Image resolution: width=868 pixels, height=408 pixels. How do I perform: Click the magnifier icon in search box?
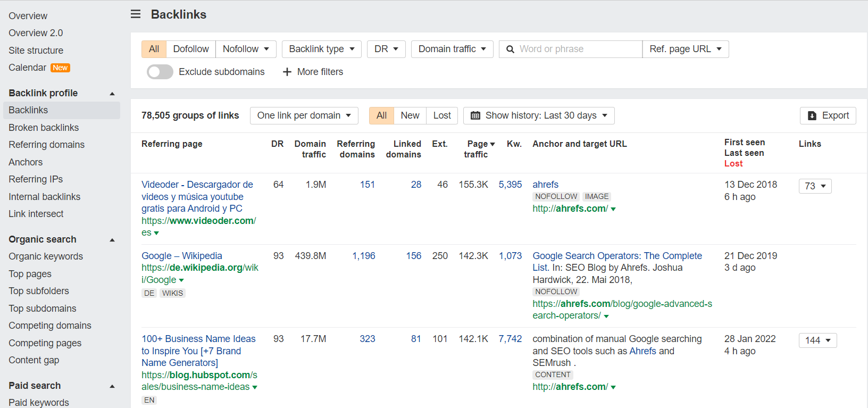click(x=510, y=49)
